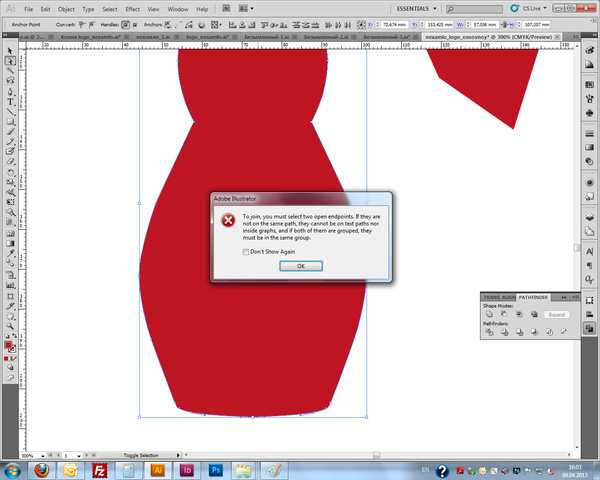Viewport: 600px width, 480px height.
Task: Click Minus Back in Pathfinders row
Action: 564,332
